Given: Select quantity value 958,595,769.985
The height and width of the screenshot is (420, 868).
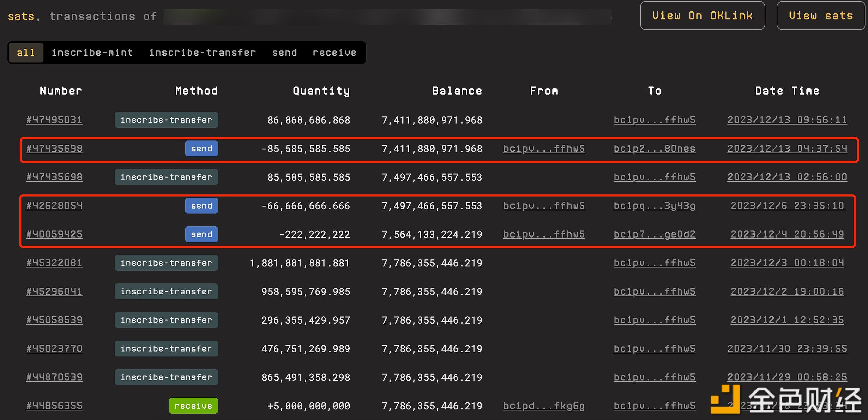Looking at the screenshot, I should click(306, 292).
